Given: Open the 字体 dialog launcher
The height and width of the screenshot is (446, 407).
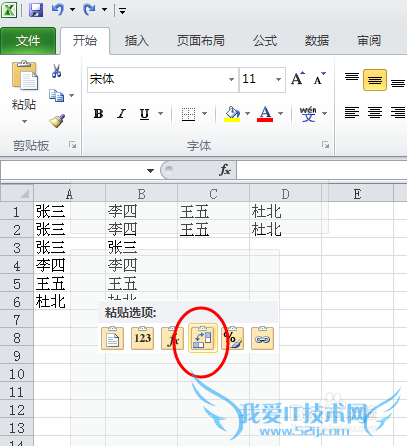Looking at the screenshot, I should click(325, 145).
